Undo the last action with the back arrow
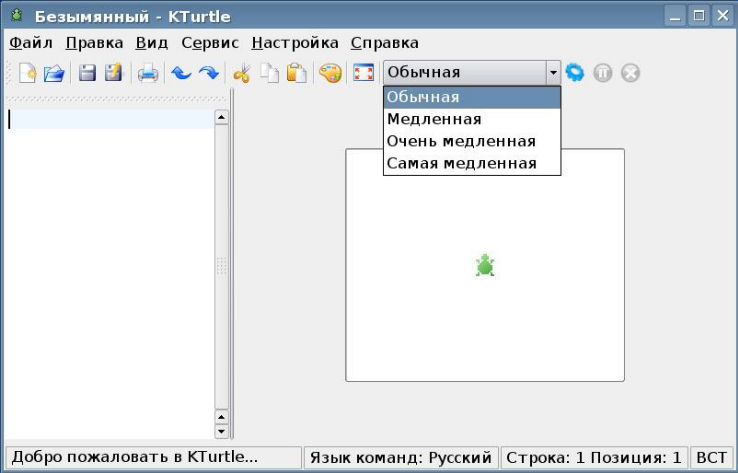738x473 pixels. (181, 73)
